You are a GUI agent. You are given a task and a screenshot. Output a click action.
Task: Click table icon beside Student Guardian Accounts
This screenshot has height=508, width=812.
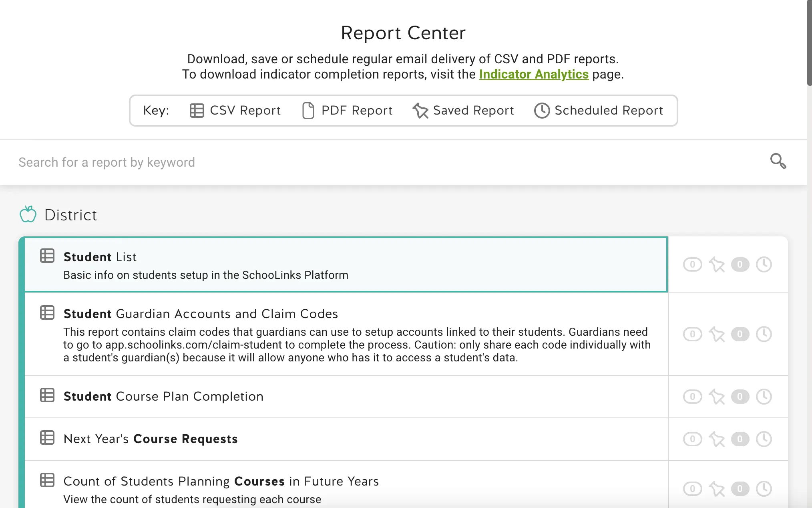47,312
